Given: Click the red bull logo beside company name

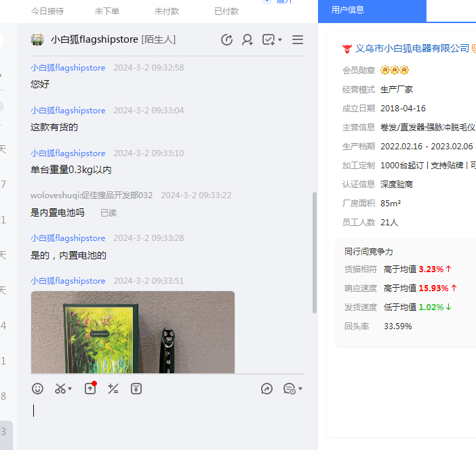Looking at the screenshot, I should coord(347,49).
